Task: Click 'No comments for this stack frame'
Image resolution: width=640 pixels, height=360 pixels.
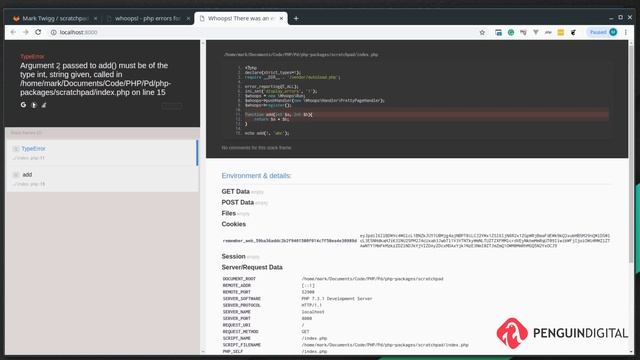Action: point(256,147)
